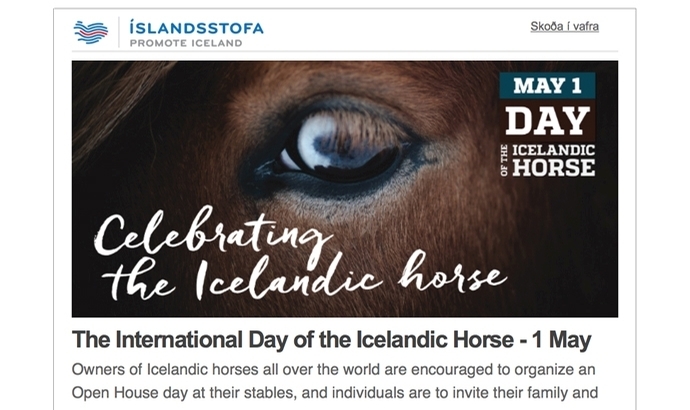Click the Íslandsstofa wave logo icon
The height and width of the screenshot is (410, 690).
pyautogui.click(x=91, y=32)
